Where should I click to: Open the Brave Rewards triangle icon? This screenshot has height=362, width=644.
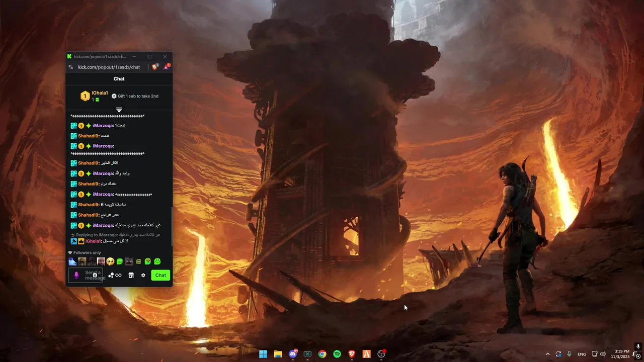coord(167,67)
